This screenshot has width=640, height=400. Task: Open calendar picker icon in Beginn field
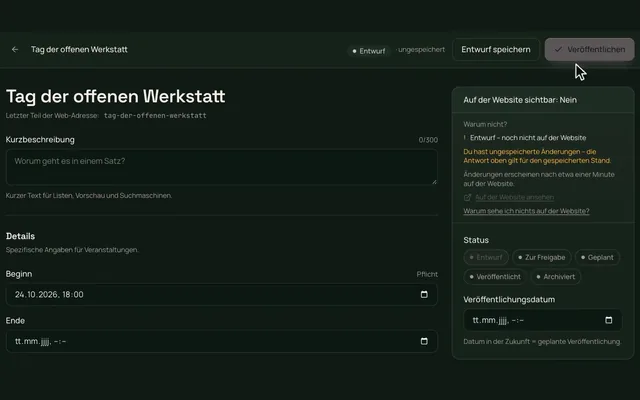(424, 294)
